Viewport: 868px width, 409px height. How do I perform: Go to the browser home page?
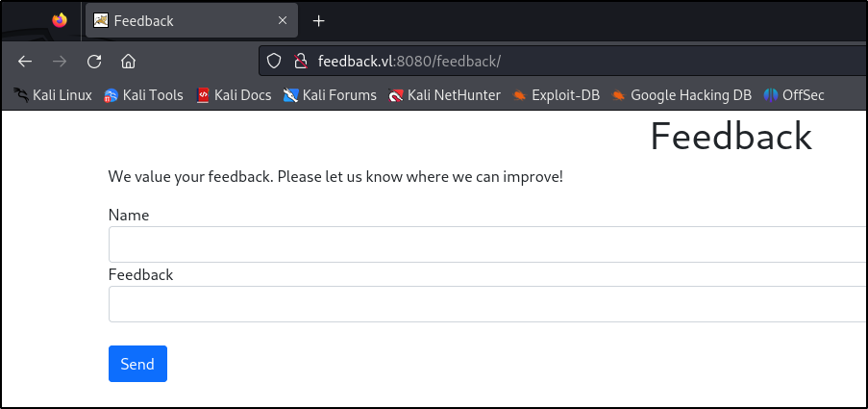[128, 62]
